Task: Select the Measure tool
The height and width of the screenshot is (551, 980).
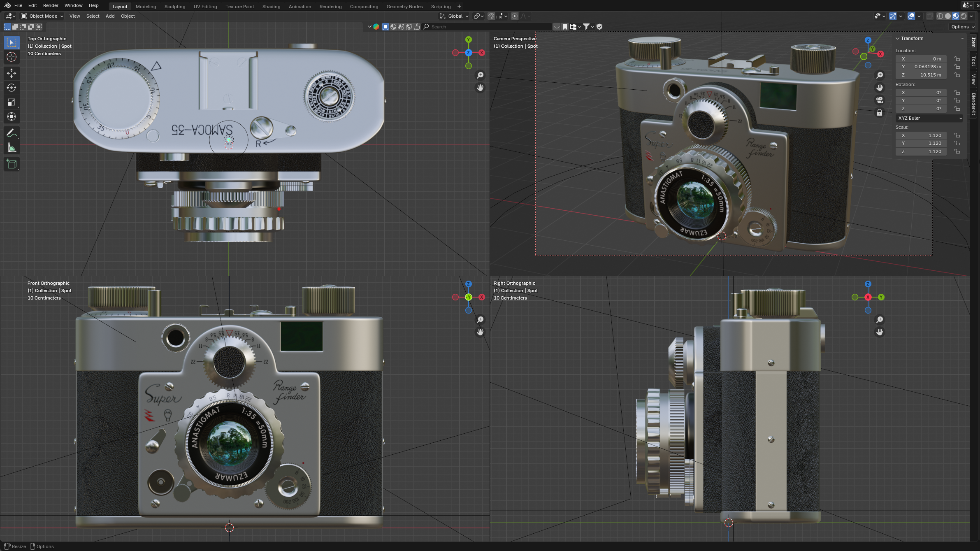Action: coord(12,147)
